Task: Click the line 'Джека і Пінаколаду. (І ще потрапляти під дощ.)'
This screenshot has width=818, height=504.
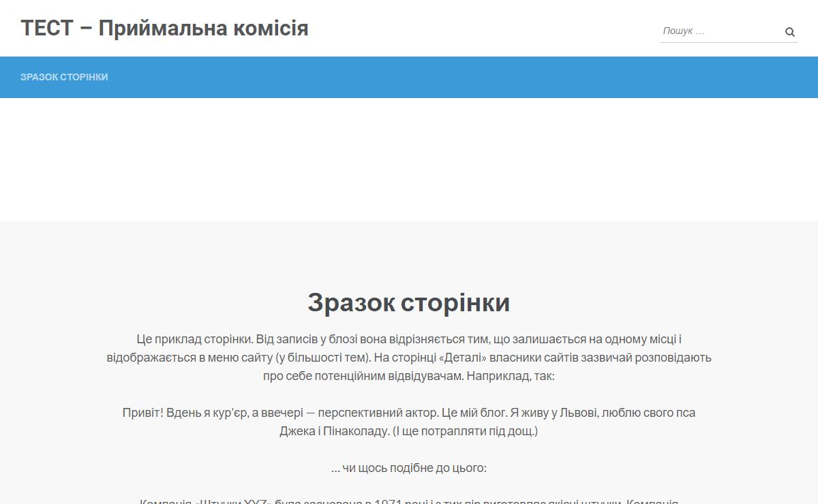Action: [409, 431]
